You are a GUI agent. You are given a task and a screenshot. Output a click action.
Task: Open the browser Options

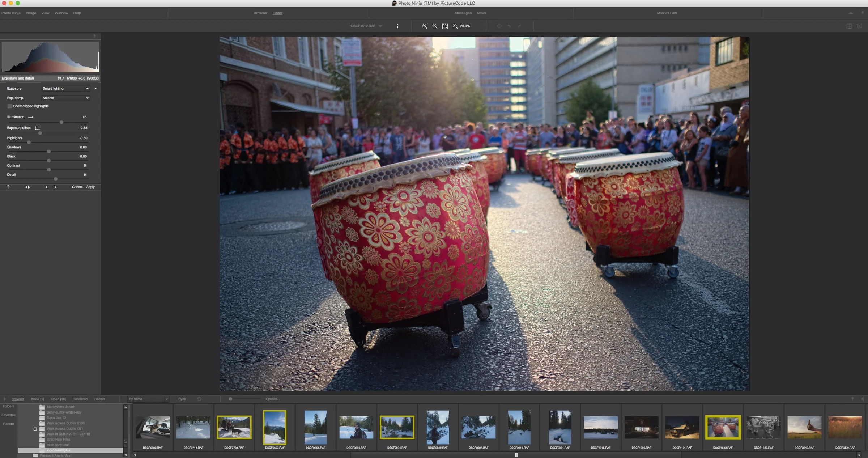pos(273,399)
